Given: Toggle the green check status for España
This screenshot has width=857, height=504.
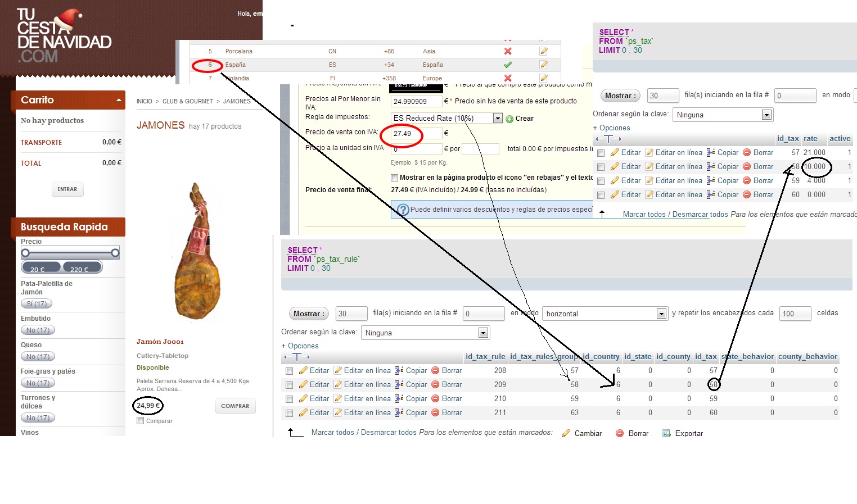Looking at the screenshot, I should click(x=508, y=65).
